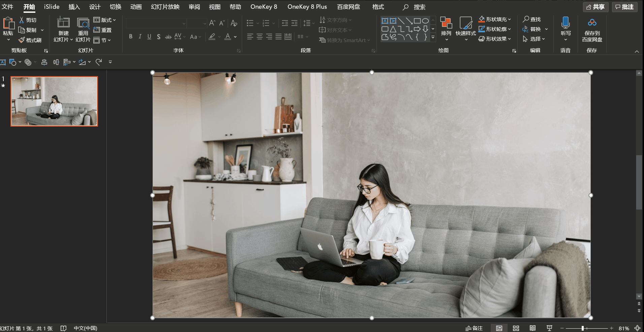Open the customize quick access toolbar menu
644x332 pixels.
tap(110, 62)
